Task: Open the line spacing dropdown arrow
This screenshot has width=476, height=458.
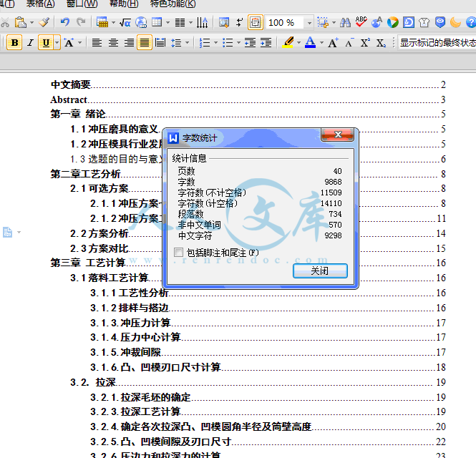Action: point(187,43)
